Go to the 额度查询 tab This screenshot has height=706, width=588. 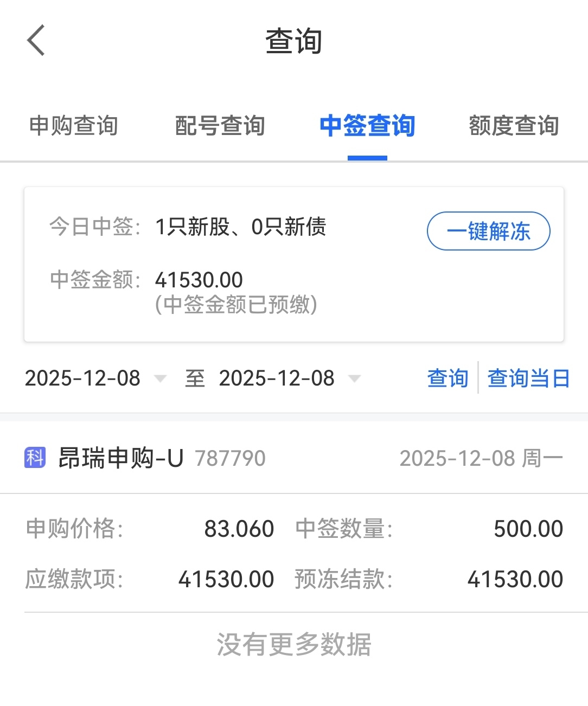513,126
